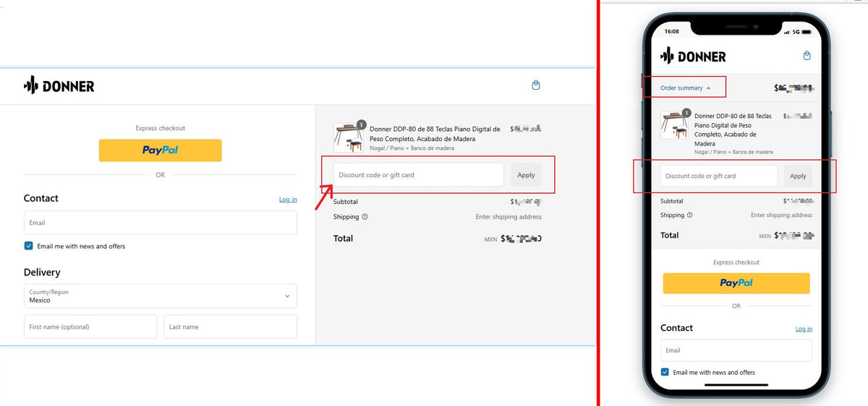Focus the desktop Email input field
The image size is (868, 406).
[161, 223]
